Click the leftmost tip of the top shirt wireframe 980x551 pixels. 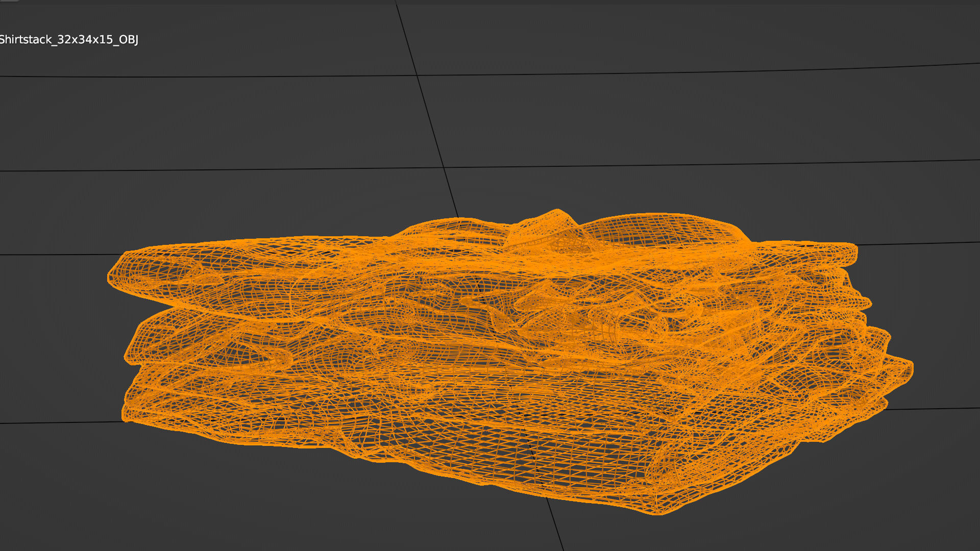pos(110,277)
